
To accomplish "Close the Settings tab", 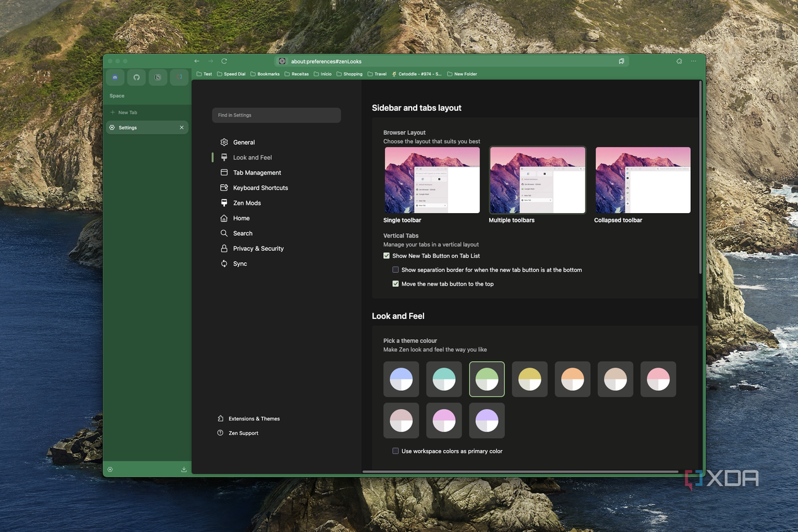I will tap(182, 127).
